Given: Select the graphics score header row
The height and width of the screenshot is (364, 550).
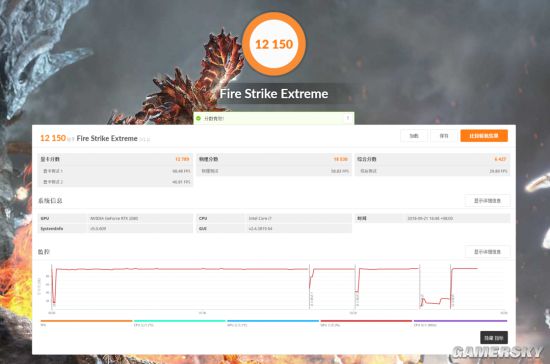Looking at the screenshot, I should coord(115,159).
